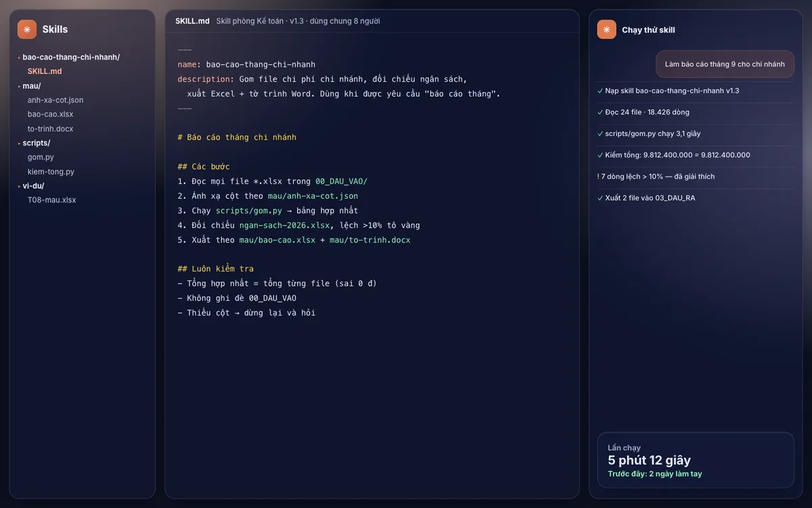Viewport: 812px width, 508px height.
Task: Click the skill version subtitle v1.3 text
Action: pos(298,21)
